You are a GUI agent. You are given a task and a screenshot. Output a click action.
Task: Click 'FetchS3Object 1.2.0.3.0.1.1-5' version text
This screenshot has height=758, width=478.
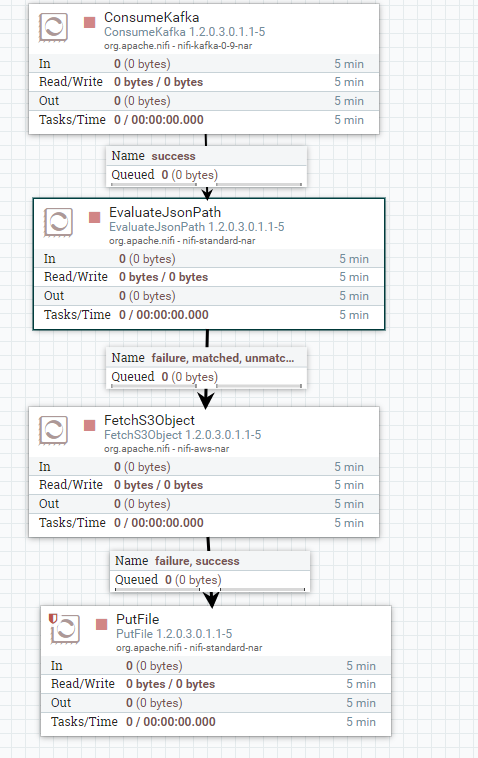(x=183, y=435)
